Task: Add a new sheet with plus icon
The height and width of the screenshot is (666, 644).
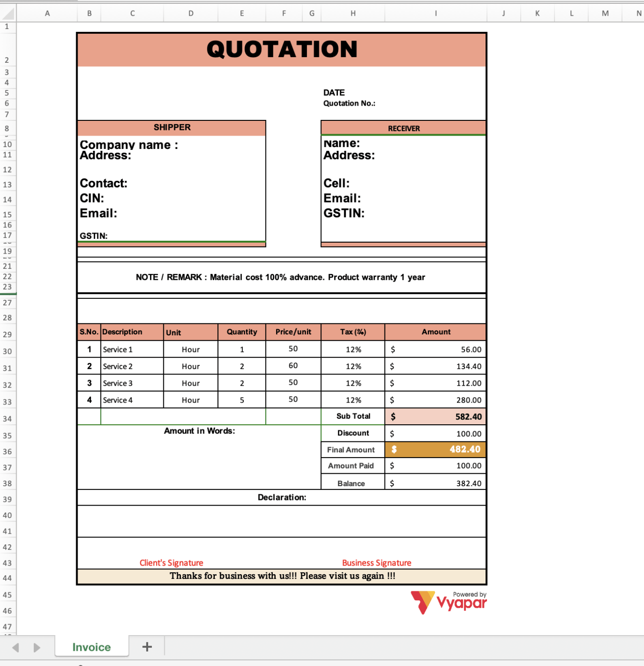Action: click(x=147, y=646)
